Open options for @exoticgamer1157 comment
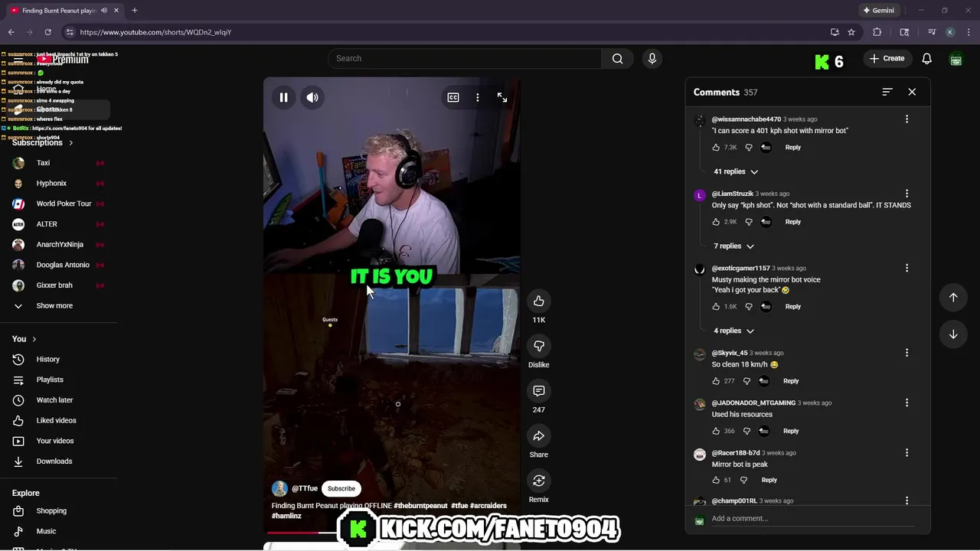 [906, 268]
